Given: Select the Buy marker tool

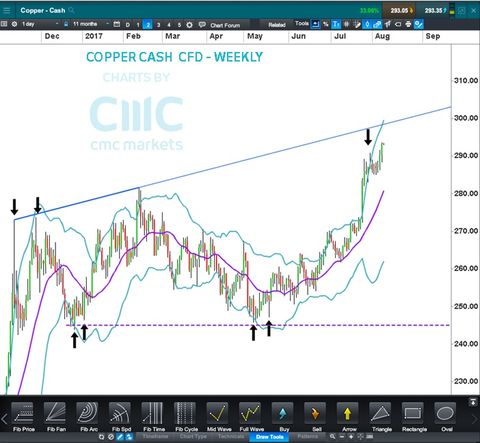Looking at the screenshot, I should click(x=283, y=417).
